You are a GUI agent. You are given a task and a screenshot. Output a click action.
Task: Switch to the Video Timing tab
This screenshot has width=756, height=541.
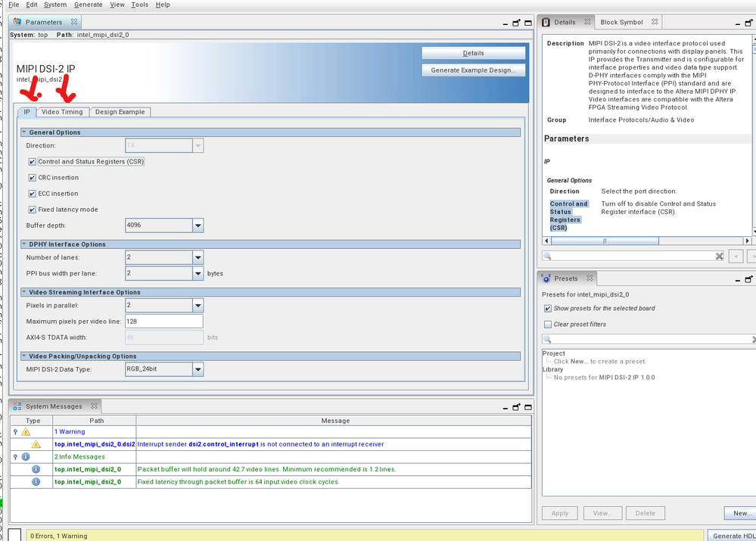(x=62, y=112)
